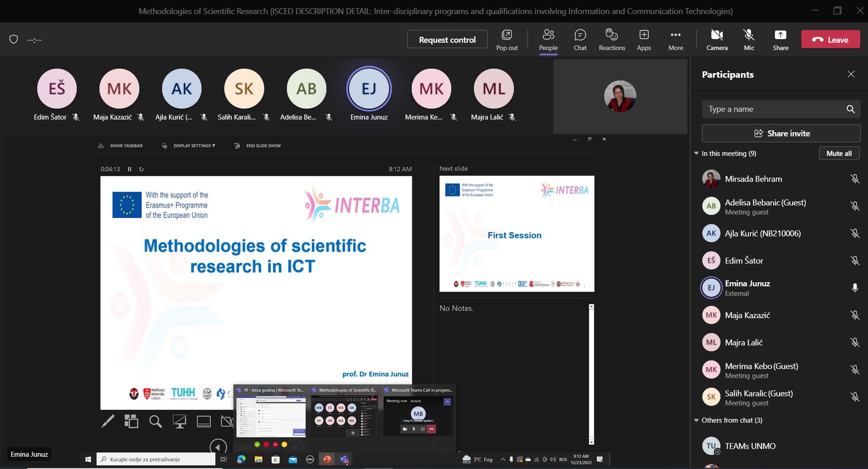Click the shield security icon
Screen dimensions: 868x469
(x=14, y=40)
